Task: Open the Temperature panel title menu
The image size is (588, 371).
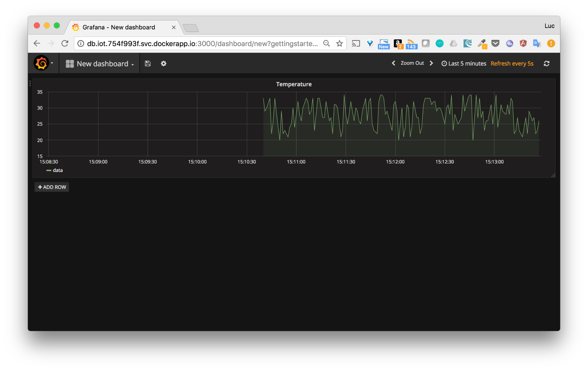Action: (x=294, y=84)
